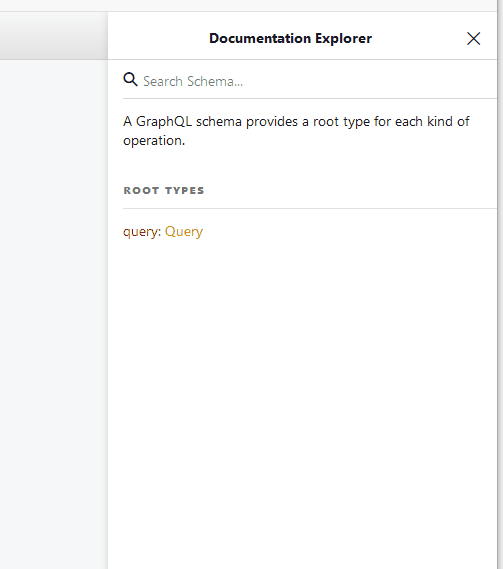Image resolution: width=503 pixels, height=569 pixels.
Task: Click the magnifying glass search icon
Action: pyautogui.click(x=130, y=79)
